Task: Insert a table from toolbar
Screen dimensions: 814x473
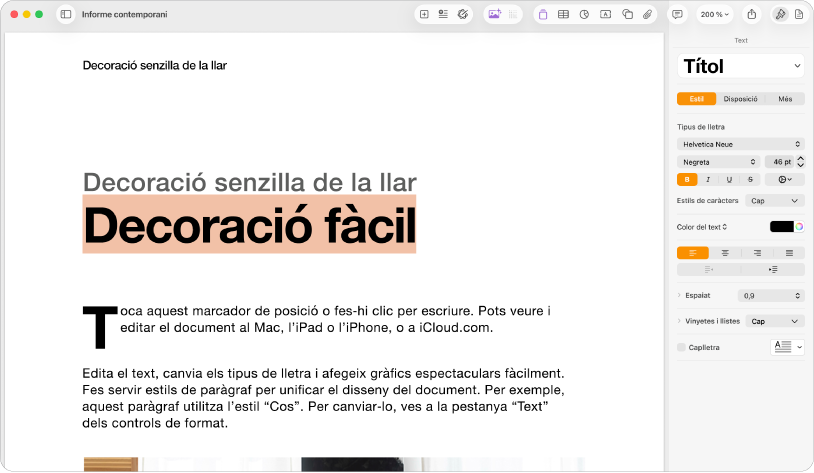Action: pos(563,15)
